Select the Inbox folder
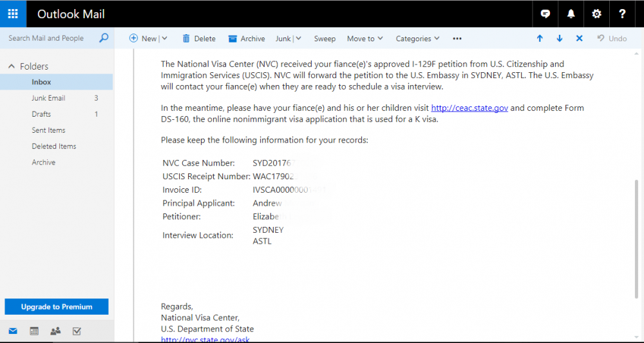 56,82
